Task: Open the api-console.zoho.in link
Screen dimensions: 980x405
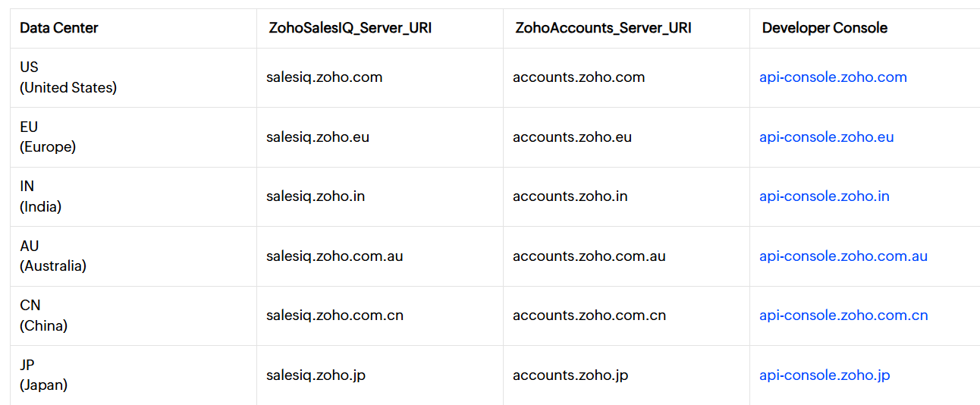Action: pos(825,196)
